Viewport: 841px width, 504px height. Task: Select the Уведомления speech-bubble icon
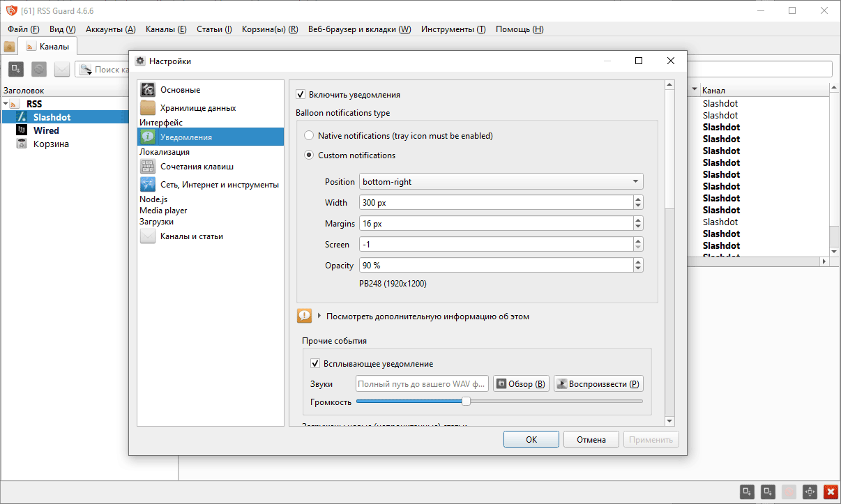tap(148, 137)
